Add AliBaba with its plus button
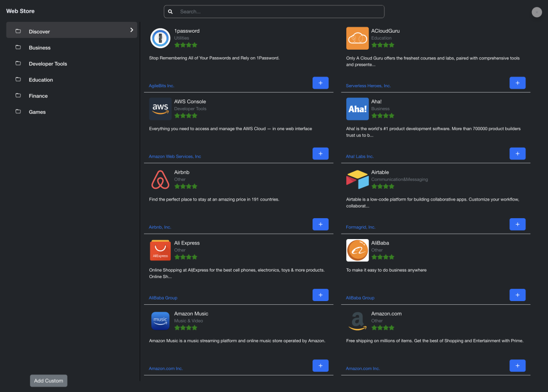Image resolution: width=548 pixels, height=392 pixels. point(517,295)
